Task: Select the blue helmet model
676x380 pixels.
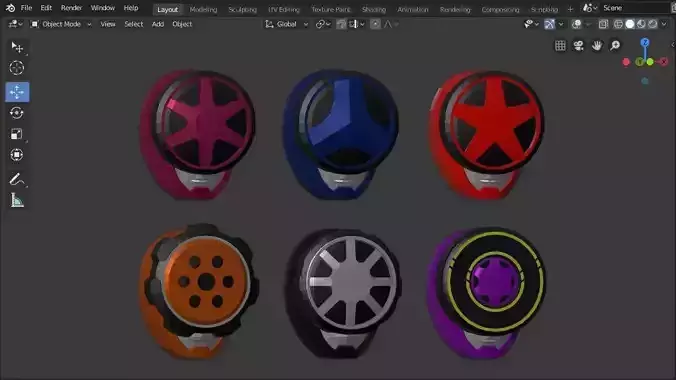Action: pyautogui.click(x=341, y=133)
